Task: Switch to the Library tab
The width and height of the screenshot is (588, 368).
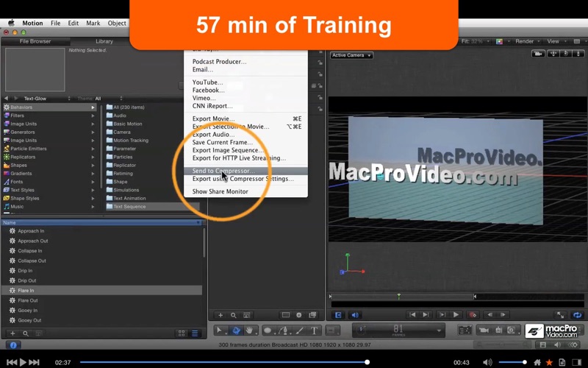Action: [104, 41]
